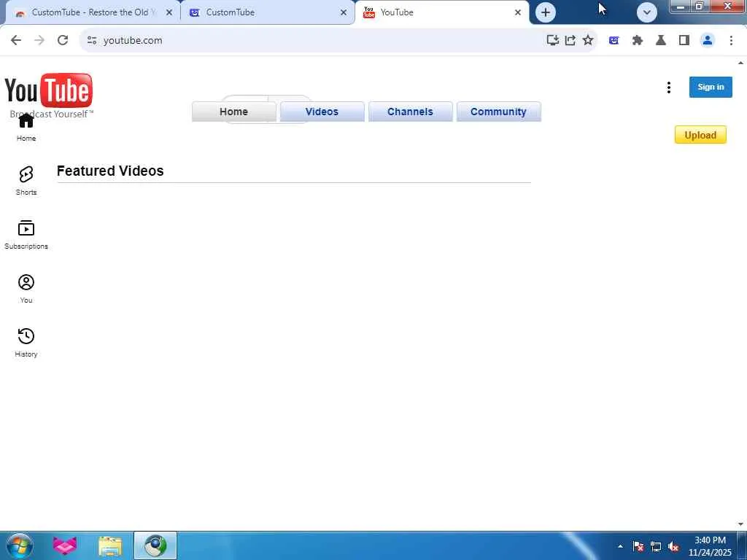Open Windows Explorer from the taskbar

point(110,545)
